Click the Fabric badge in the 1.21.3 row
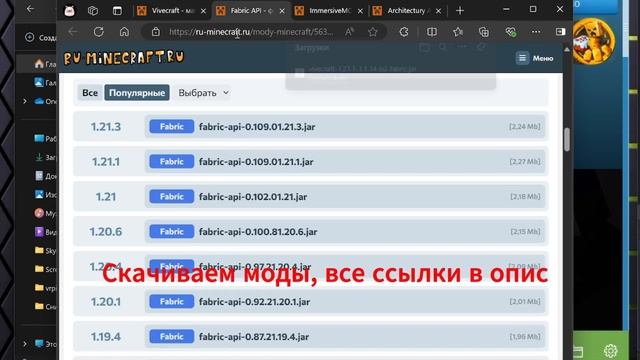Viewport: 640px width, 360px height. tap(171, 127)
